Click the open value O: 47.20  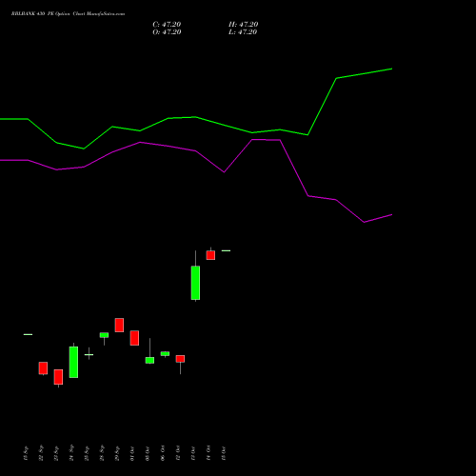coord(167,32)
